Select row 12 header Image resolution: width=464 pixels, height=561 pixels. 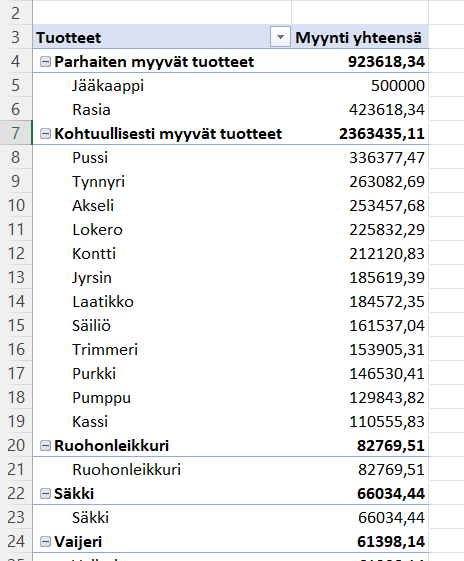click(x=16, y=253)
